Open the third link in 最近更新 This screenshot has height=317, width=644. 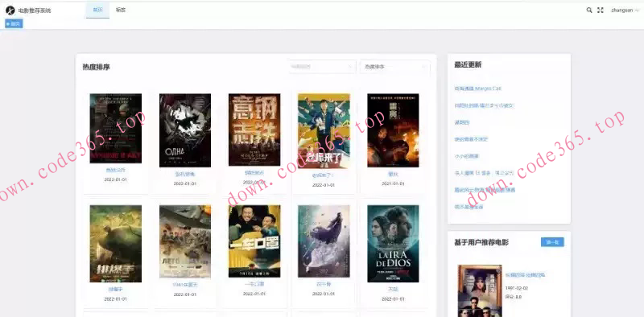point(461,122)
